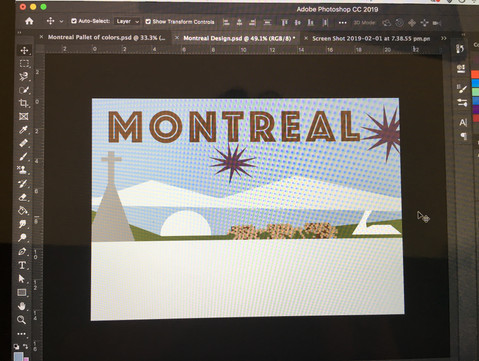Select the Polygonal Lasso tool
The width and height of the screenshot is (479, 361).
24,77
